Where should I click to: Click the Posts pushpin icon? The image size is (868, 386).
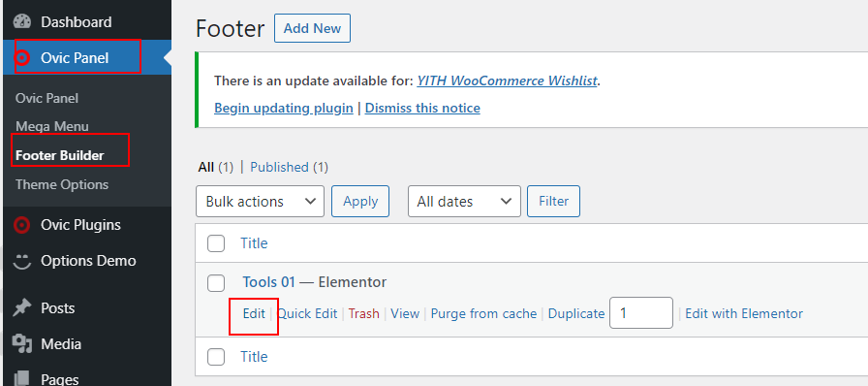[22, 307]
